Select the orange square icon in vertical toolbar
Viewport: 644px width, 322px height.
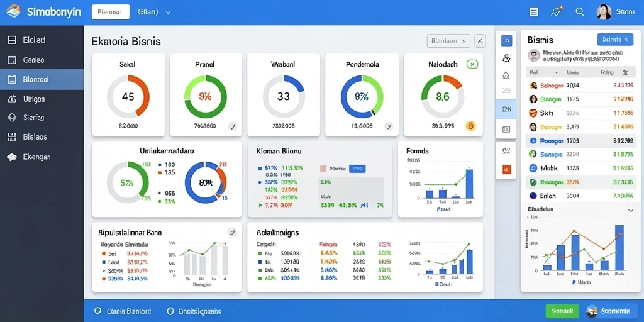click(x=506, y=169)
